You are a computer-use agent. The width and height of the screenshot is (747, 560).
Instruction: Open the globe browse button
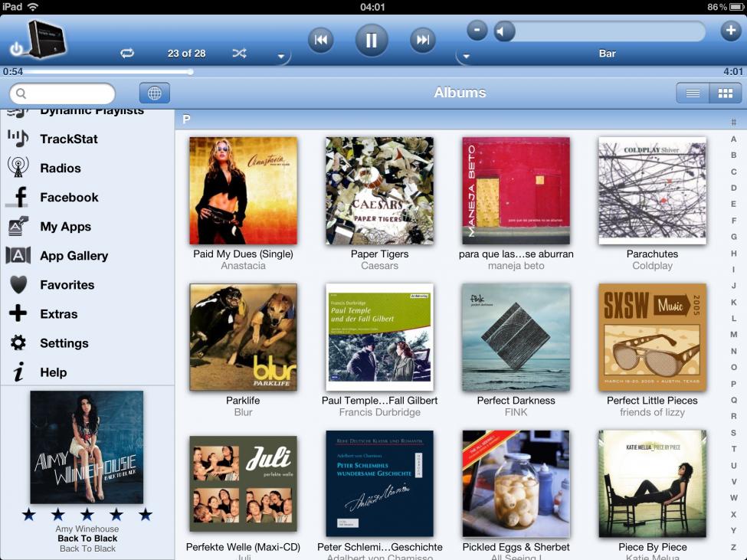click(154, 93)
